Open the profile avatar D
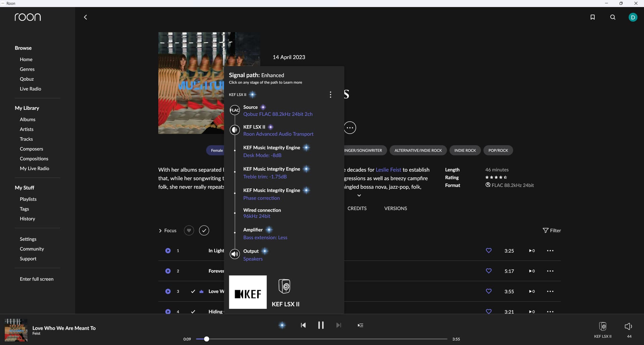Screen dimensions: 644x345 633,17
